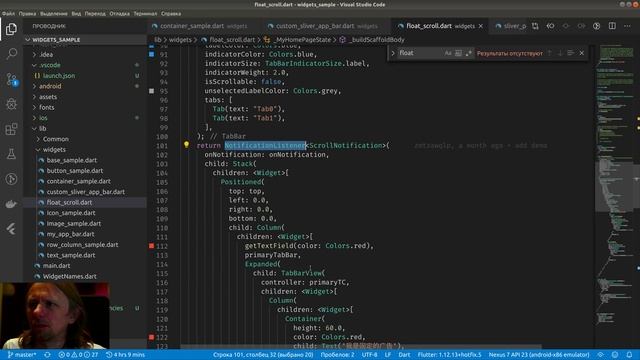Open the Search view in activity bar
Screen dimensions: 640x360
pyautogui.click(x=11, y=53)
